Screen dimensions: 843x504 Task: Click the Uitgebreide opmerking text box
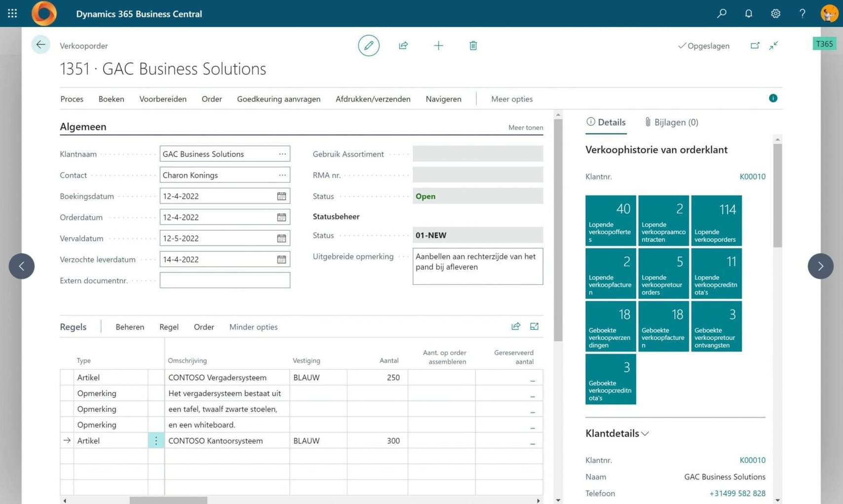[x=478, y=266]
